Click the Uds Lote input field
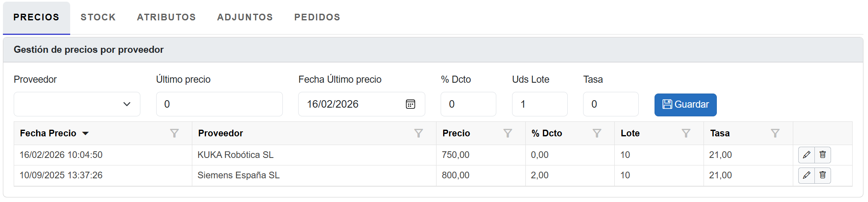Viewport: 868px width, 202px height. (x=539, y=104)
